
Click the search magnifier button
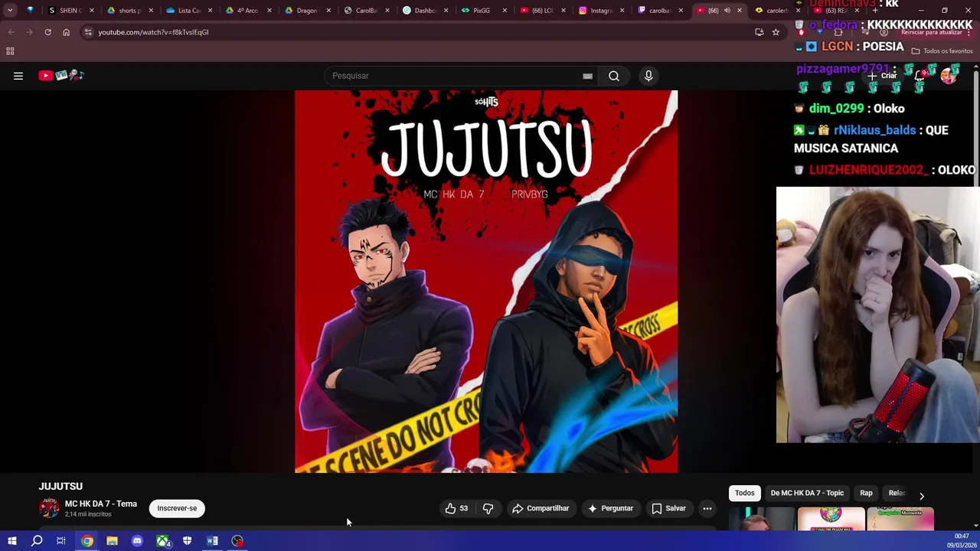point(614,76)
